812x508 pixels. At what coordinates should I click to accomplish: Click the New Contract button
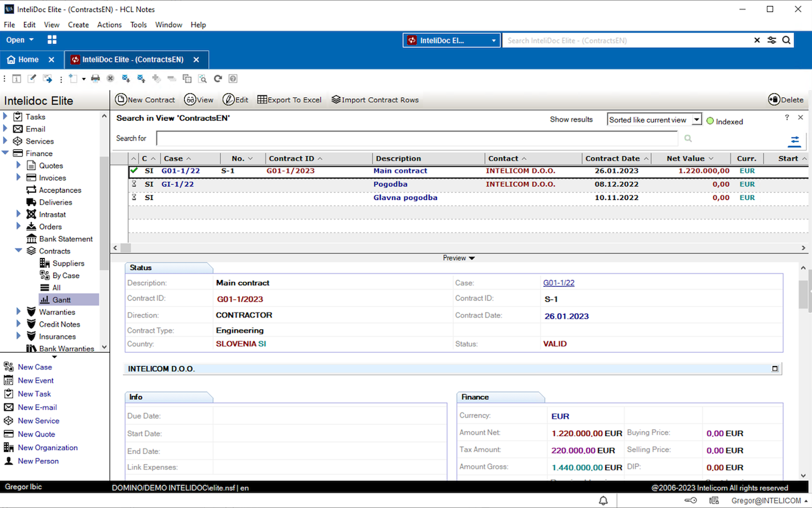pyautogui.click(x=145, y=100)
